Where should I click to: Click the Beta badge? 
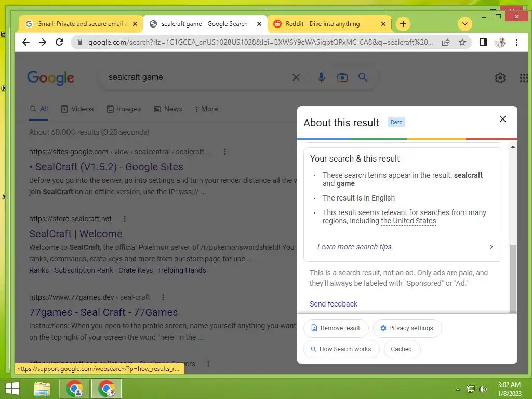396,122
